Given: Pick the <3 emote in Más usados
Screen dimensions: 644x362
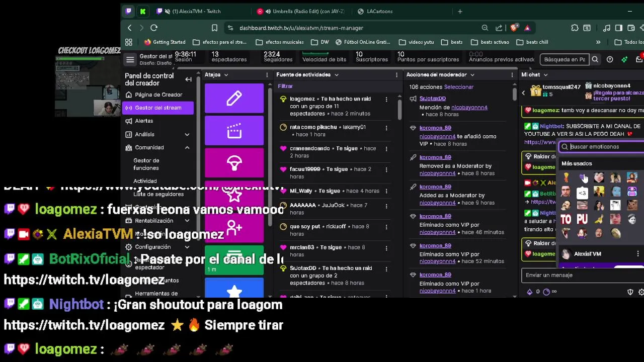Looking at the screenshot, I should point(582,193).
